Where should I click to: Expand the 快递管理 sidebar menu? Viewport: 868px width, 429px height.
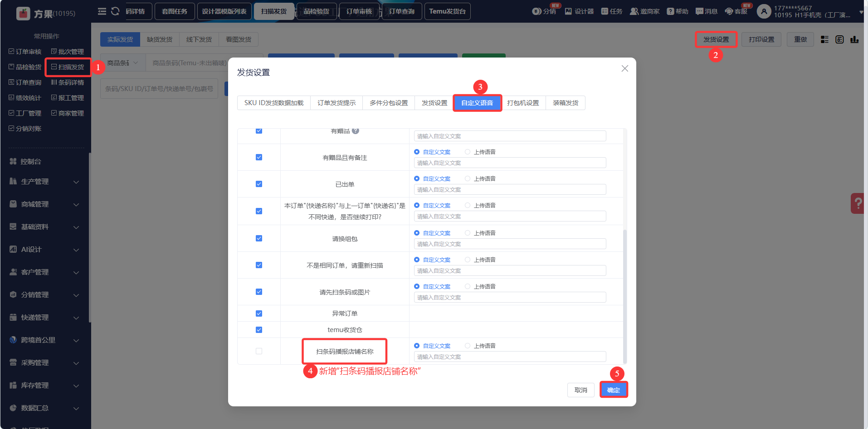coord(45,318)
